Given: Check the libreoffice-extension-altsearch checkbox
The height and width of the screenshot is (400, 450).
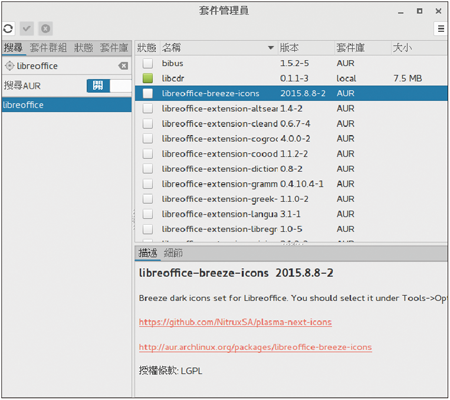Looking at the screenshot, I should 148,108.
